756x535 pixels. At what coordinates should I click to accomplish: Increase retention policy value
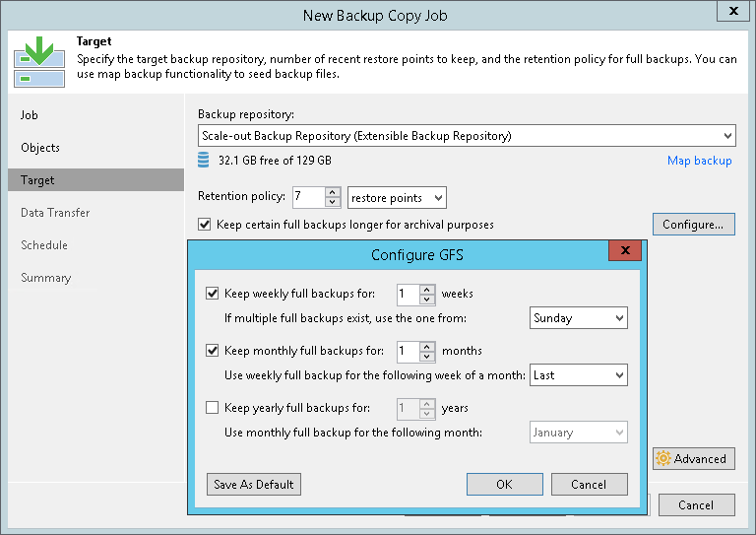coord(332,192)
